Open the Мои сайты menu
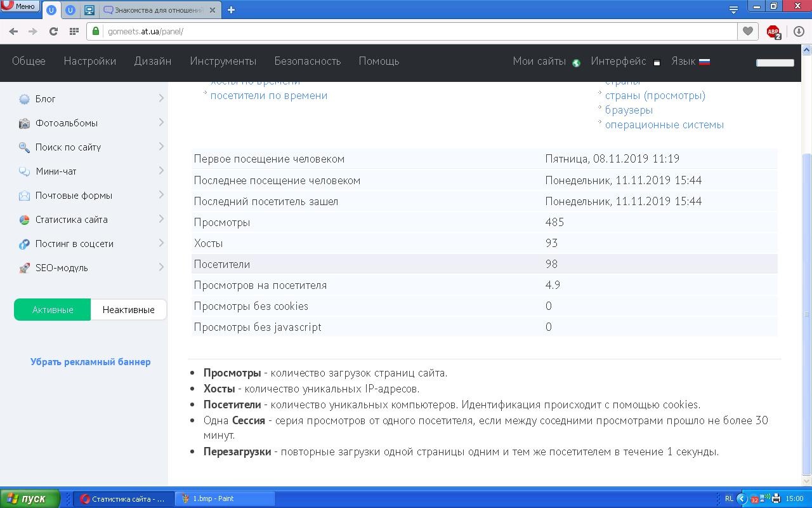Image resolution: width=812 pixels, height=508 pixels. [539, 61]
